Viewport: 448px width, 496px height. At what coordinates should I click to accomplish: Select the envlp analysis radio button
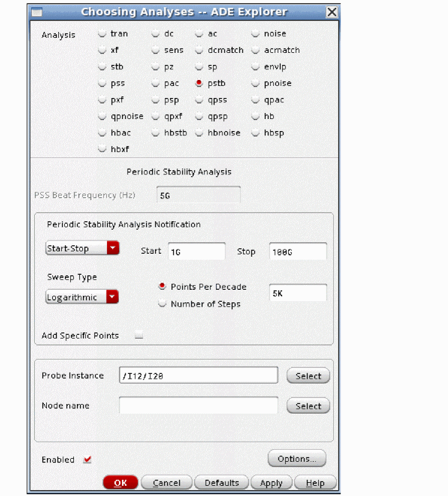pyautogui.click(x=256, y=66)
